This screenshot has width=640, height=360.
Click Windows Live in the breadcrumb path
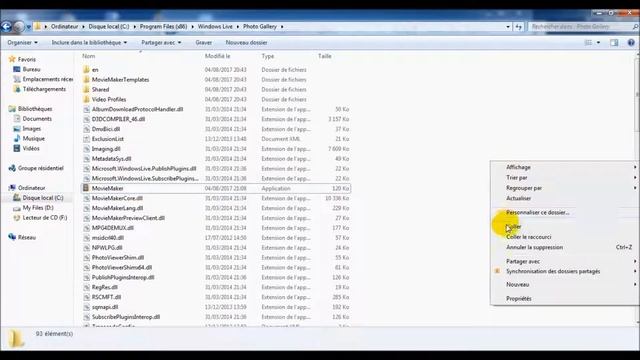[x=215, y=27]
